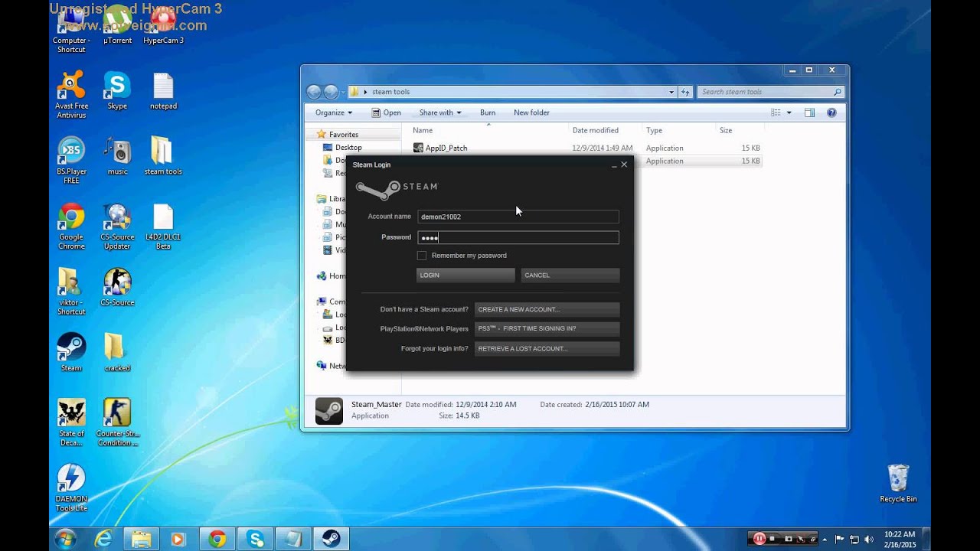Click the Search steam tools box

[770, 92]
